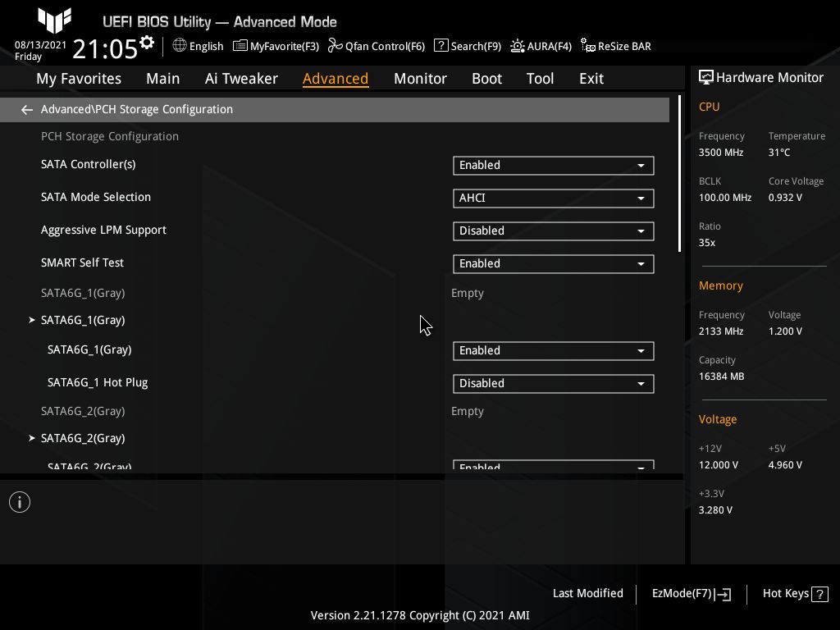The image size is (840, 630).
Task: Switch to Ai Tweaker tab
Action: 241,79
